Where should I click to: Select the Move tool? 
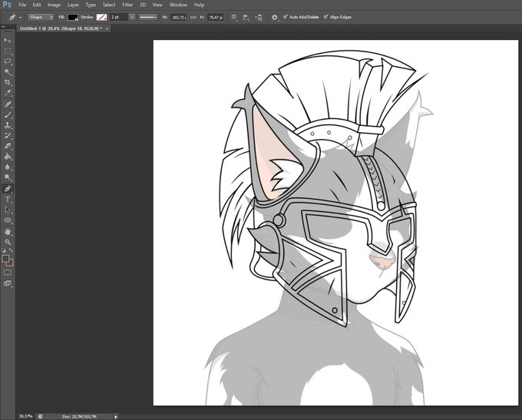click(x=8, y=40)
